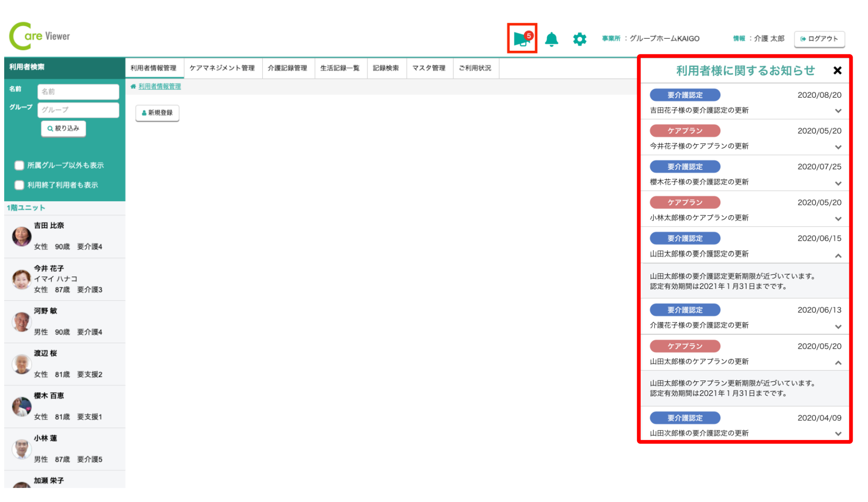
Task: Click the home icon in breadcrumb
Action: pyautogui.click(x=133, y=87)
